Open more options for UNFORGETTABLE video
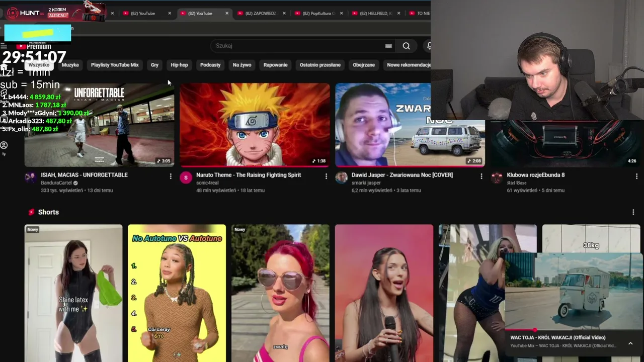 tap(171, 176)
